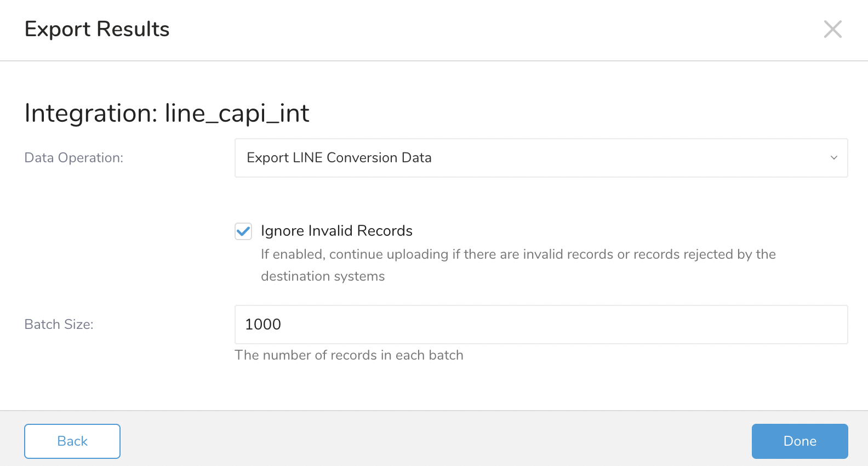Open the Data Operation dropdown
This screenshot has width=868, height=466.
pyautogui.click(x=540, y=158)
